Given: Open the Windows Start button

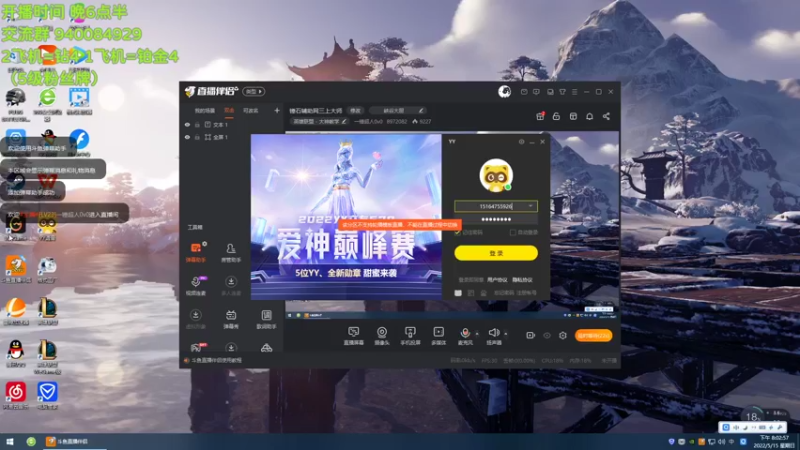Looking at the screenshot, I should [9, 441].
